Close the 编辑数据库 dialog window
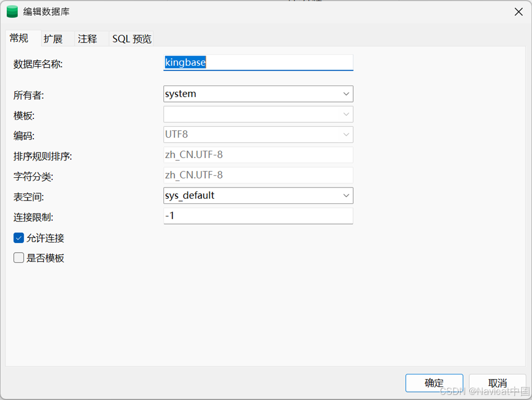 click(518, 12)
